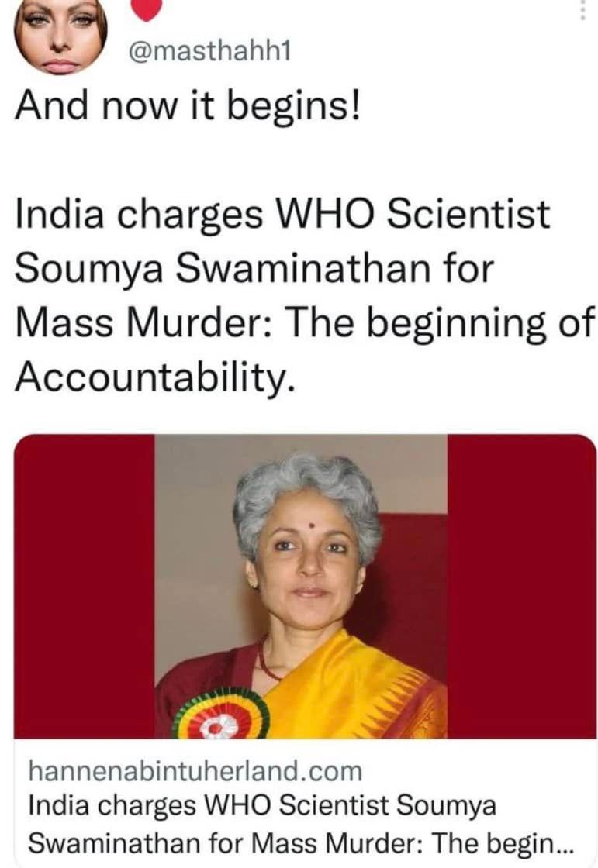Open the card headline 'India charges WHO Scientist Soumya'
598x868 pixels.
261,805
